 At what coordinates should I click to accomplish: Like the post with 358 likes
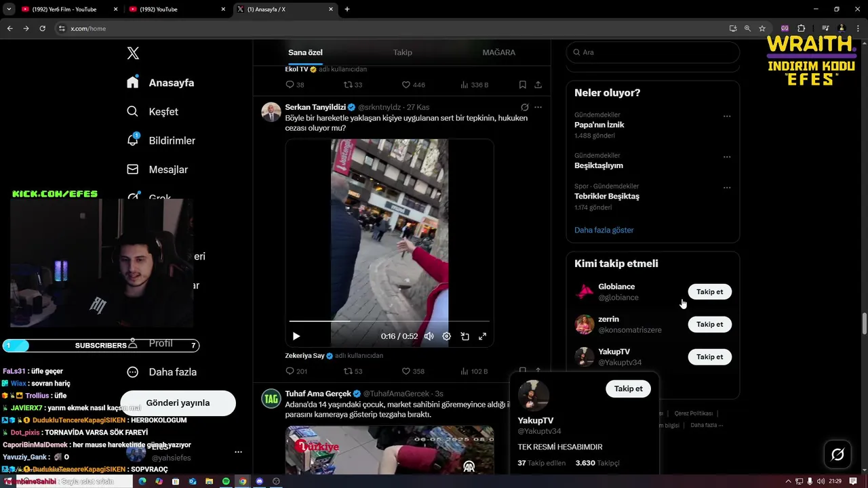click(414, 371)
